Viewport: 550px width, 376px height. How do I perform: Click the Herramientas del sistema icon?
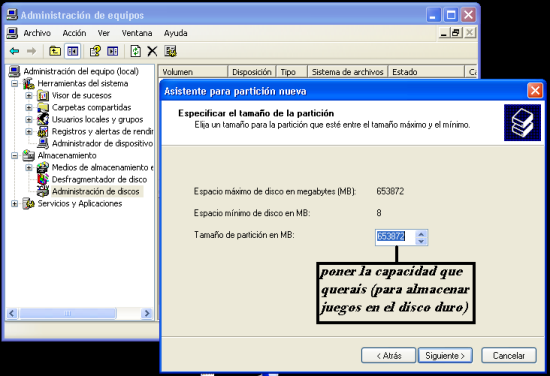click(29, 83)
